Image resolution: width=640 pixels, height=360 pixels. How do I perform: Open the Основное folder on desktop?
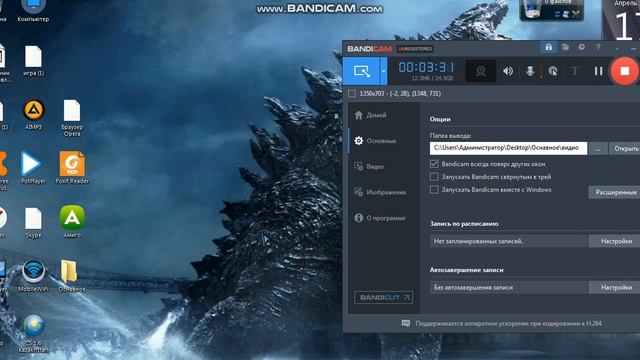[x=71, y=276]
